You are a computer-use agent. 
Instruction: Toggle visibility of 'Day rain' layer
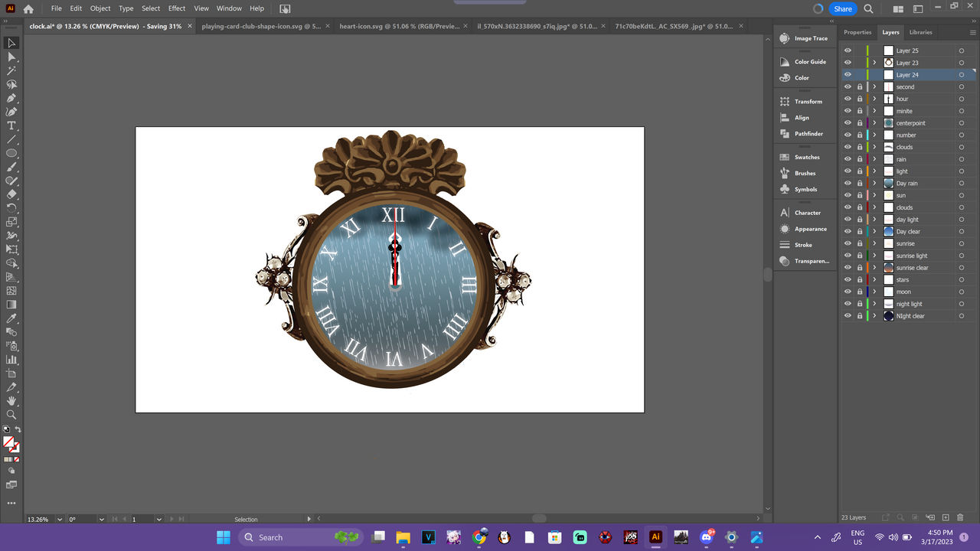(x=848, y=184)
